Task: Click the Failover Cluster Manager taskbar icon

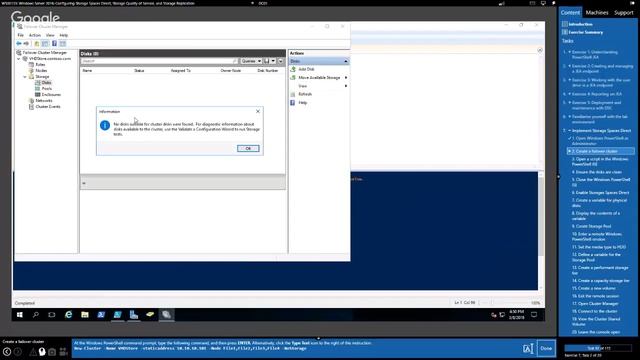Action: pyautogui.click(x=166, y=315)
